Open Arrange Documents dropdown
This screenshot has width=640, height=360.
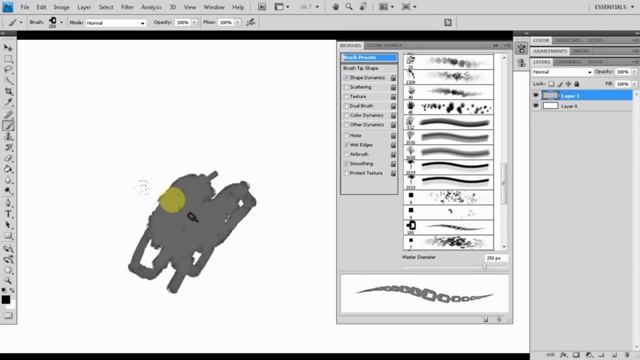(x=386, y=7)
